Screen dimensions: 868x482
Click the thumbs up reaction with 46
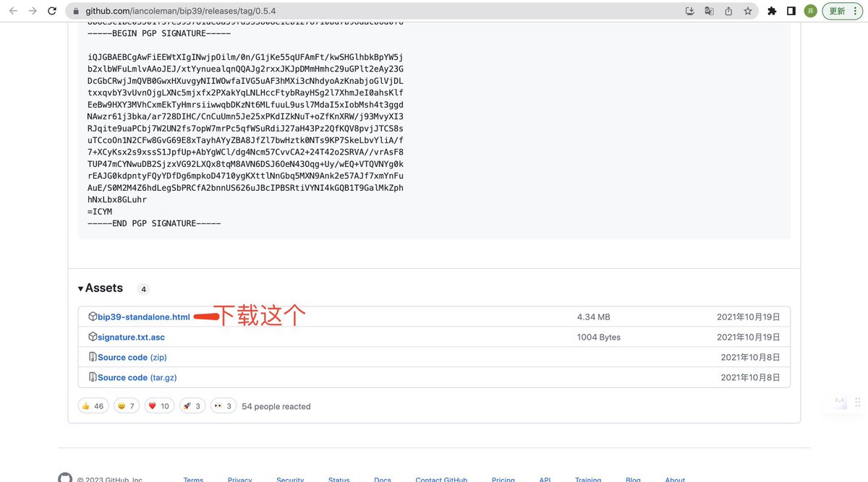(93, 406)
